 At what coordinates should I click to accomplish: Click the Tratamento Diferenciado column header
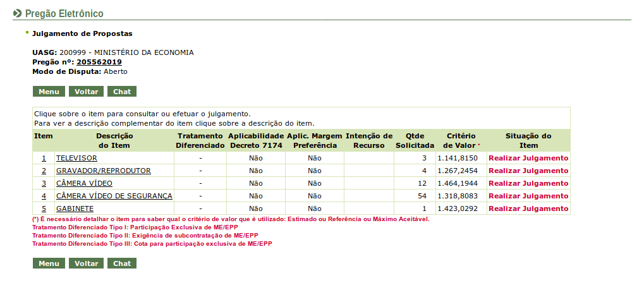(200, 140)
